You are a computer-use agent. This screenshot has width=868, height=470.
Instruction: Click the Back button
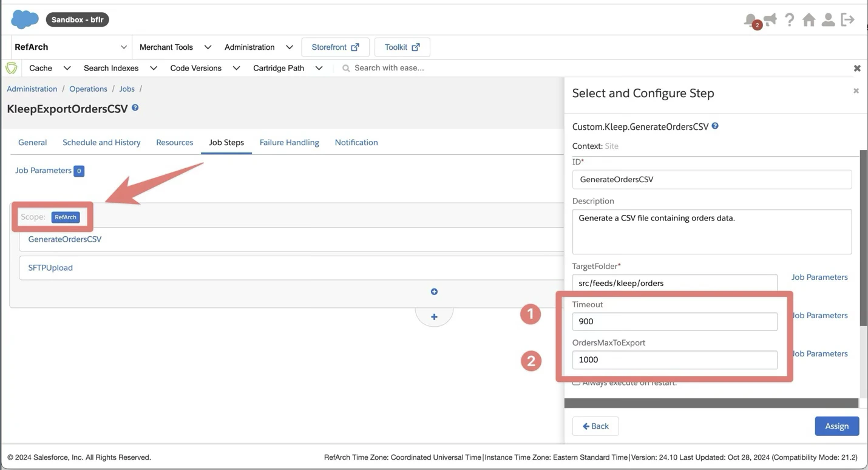click(595, 426)
